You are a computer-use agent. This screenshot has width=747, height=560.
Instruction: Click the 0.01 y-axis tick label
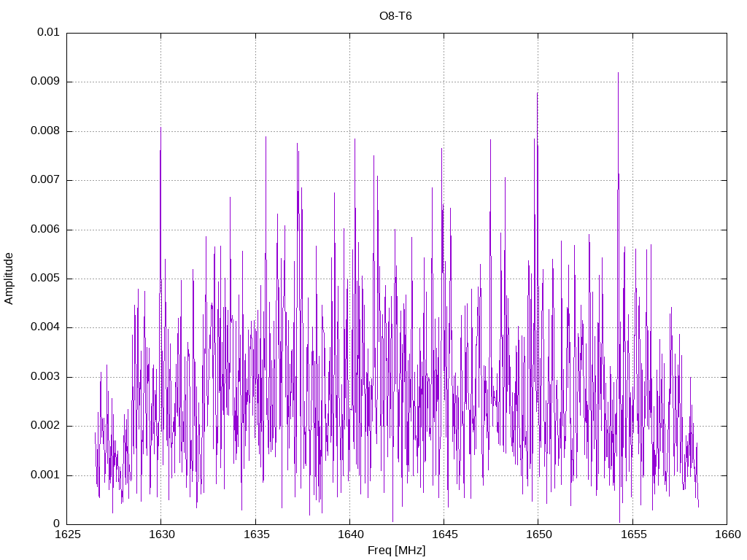pos(49,32)
